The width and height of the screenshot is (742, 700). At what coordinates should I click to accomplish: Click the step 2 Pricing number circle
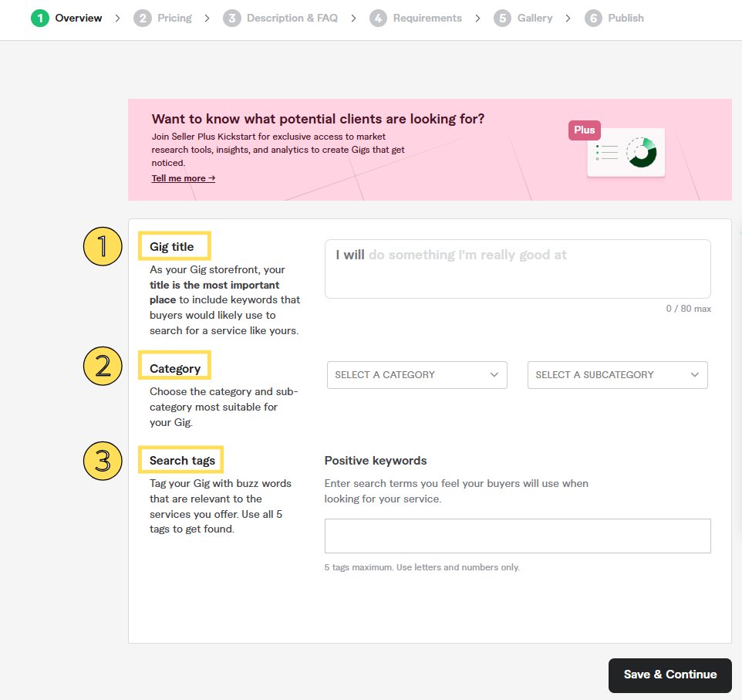pos(143,18)
